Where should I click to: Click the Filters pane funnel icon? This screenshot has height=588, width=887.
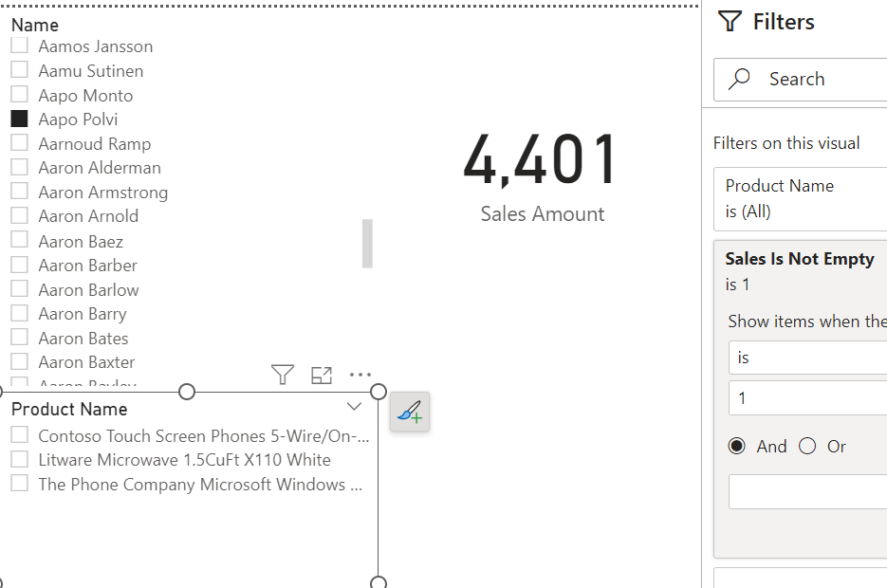pos(730,22)
